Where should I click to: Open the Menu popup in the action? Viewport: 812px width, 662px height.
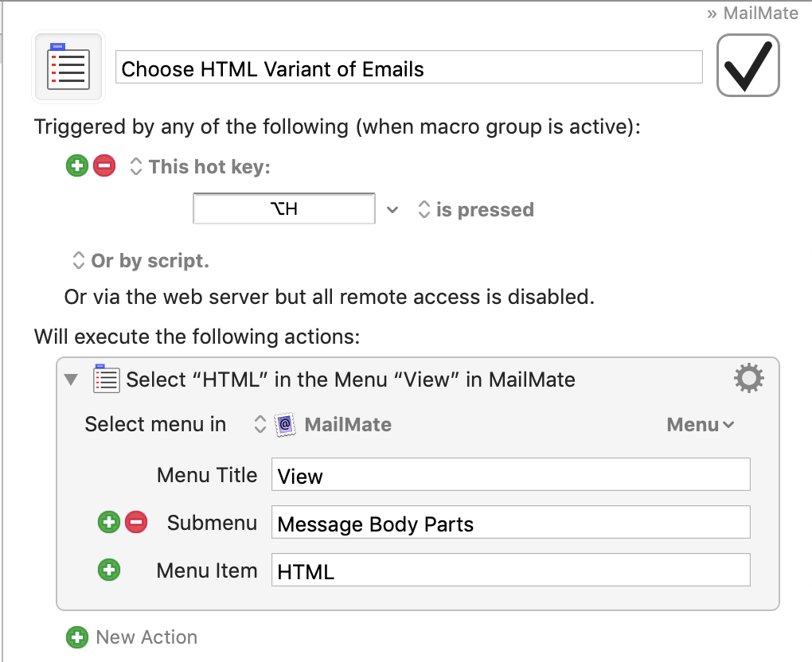point(700,425)
